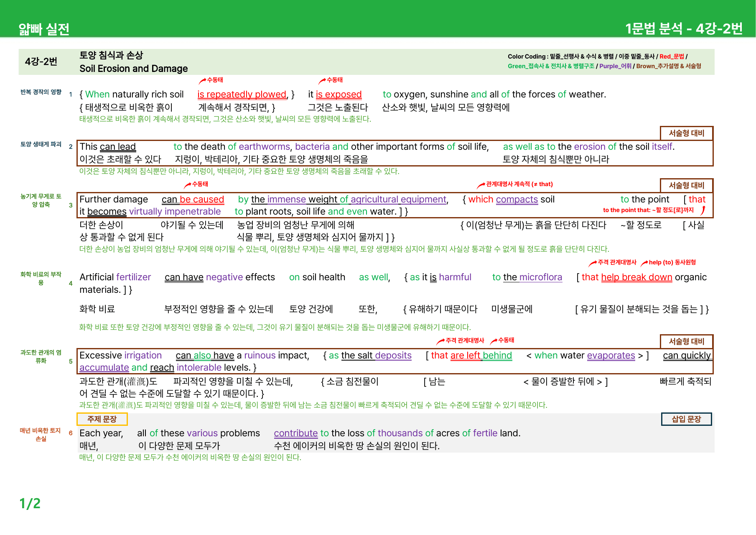The width and height of the screenshot is (756, 535).
Task: Click the '삽입 문장' tag
Action: click(686, 419)
